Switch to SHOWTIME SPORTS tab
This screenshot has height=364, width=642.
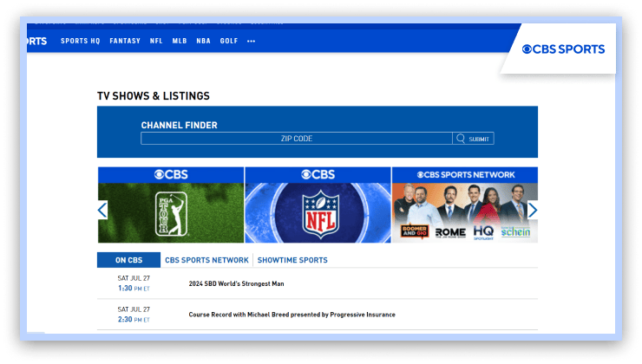click(x=292, y=260)
